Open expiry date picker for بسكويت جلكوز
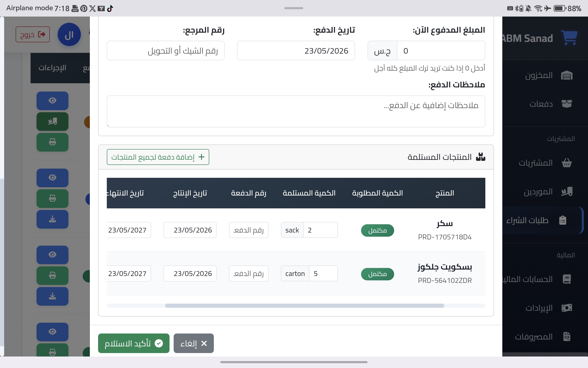588x368 pixels. [x=129, y=273]
